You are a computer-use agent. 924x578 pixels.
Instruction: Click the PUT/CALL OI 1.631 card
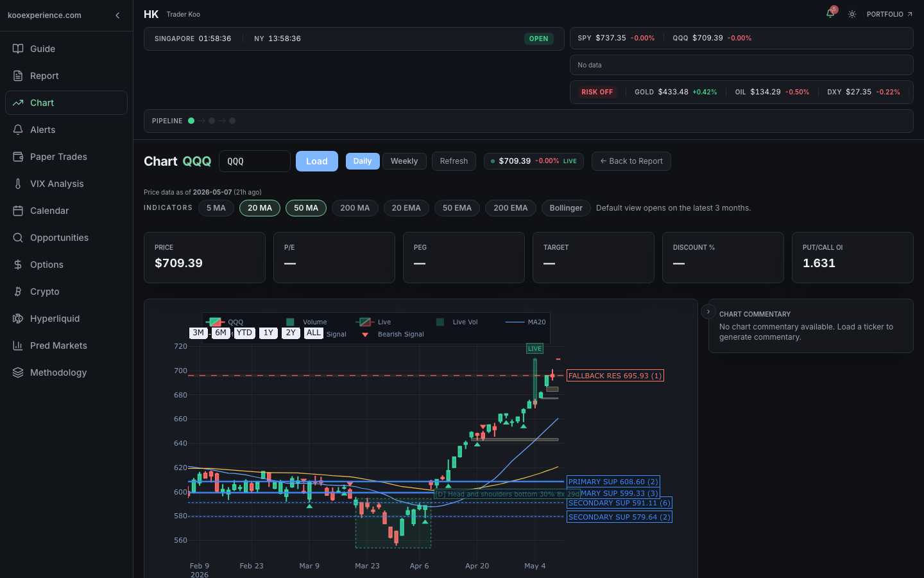[x=853, y=258]
